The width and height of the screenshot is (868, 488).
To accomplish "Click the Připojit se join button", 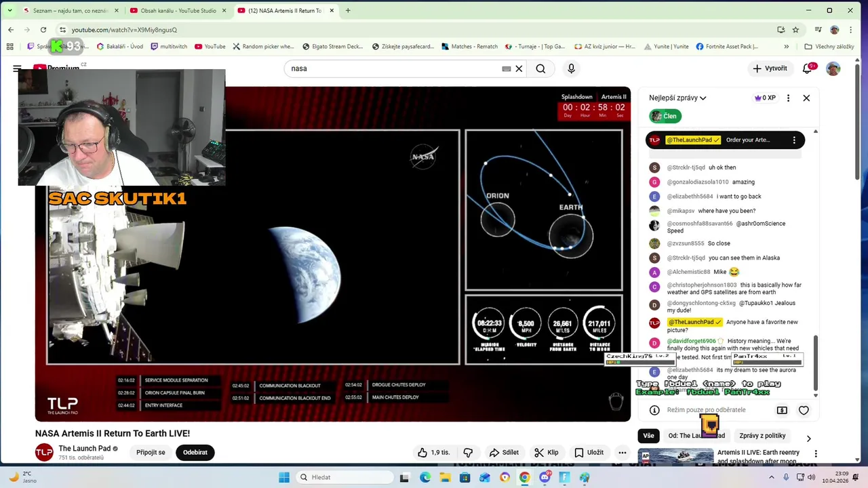I will tap(151, 452).
